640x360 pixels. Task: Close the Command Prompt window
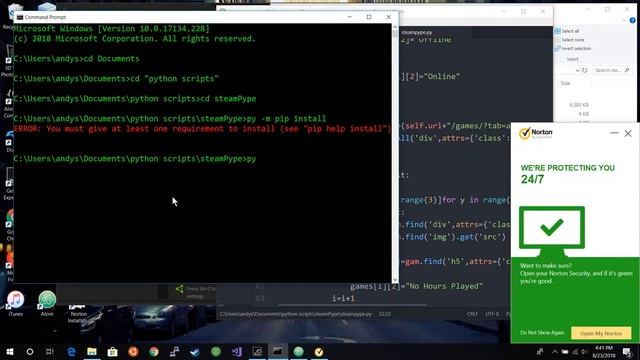click(x=389, y=17)
